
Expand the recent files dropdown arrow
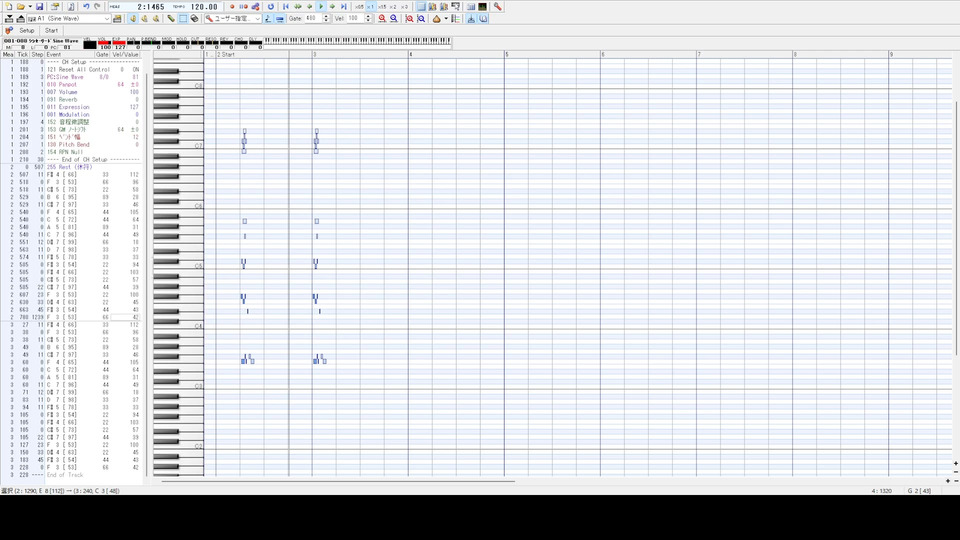click(x=29, y=7)
